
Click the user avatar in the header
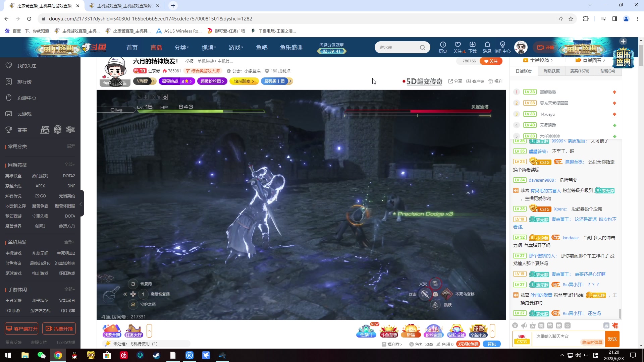click(521, 47)
